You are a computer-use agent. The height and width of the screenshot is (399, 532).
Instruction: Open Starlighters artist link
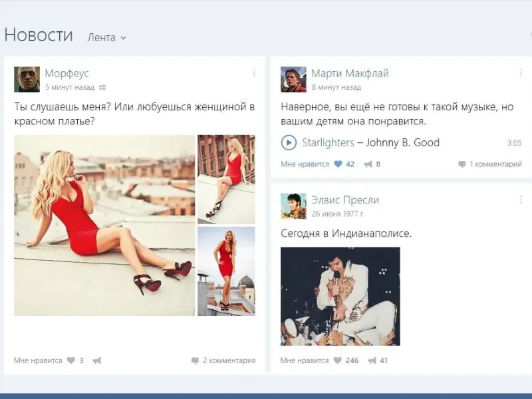[328, 142]
